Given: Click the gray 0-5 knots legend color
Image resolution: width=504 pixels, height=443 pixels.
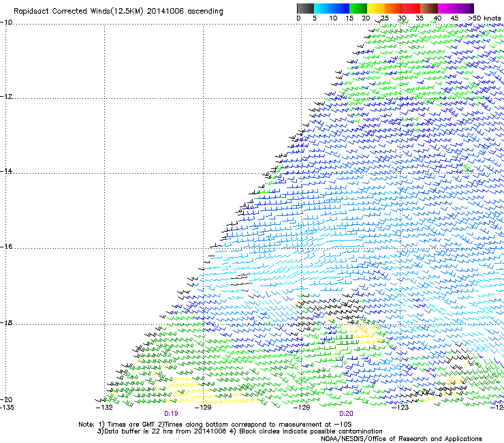Looking at the screenshot, I should pos(305,8).
